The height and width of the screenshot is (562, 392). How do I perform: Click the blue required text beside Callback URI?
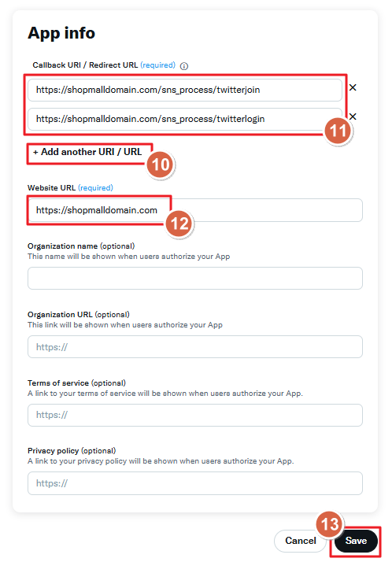pos(157,65)
